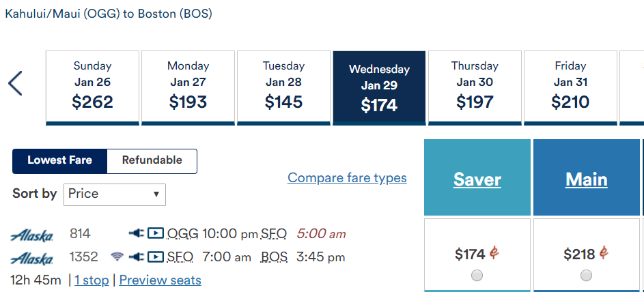Click Alaska logo beside flight 814
The image size is (644, 292).
click(x=31, y=235)
